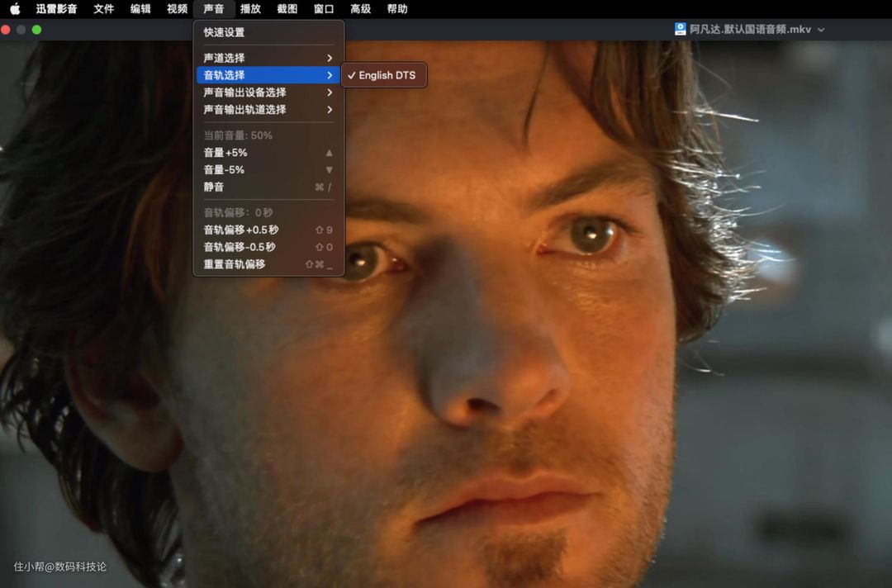Choose 快速设置 from the sound menu
The height and width of the screenshot is (588, 892).
point(224,32)
